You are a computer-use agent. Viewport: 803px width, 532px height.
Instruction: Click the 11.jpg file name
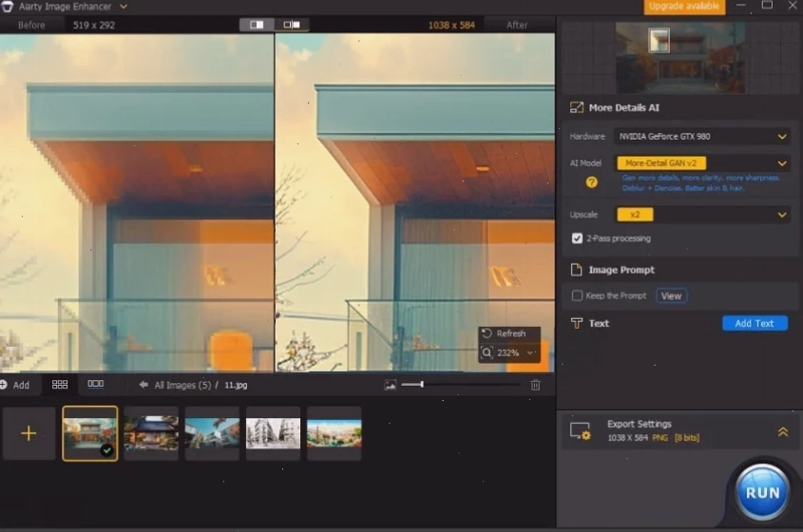coord(236,385)
